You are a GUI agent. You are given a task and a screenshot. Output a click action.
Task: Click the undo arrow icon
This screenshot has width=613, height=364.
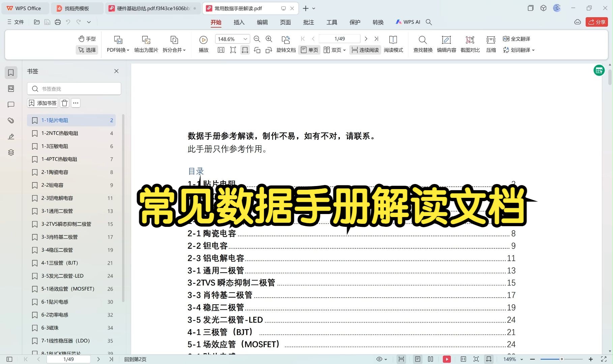click(x=68, y=22)
